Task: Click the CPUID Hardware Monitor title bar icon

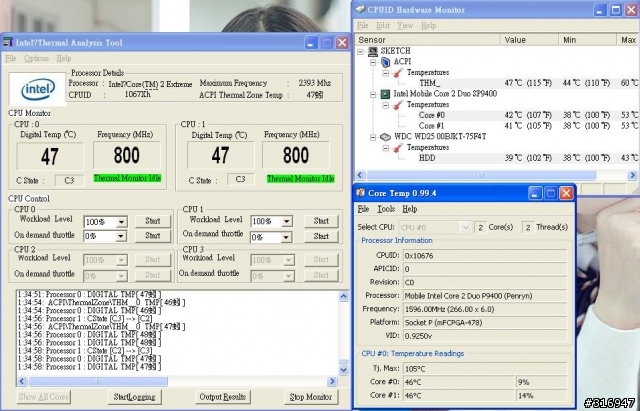Action: click(x=360, y=9)
